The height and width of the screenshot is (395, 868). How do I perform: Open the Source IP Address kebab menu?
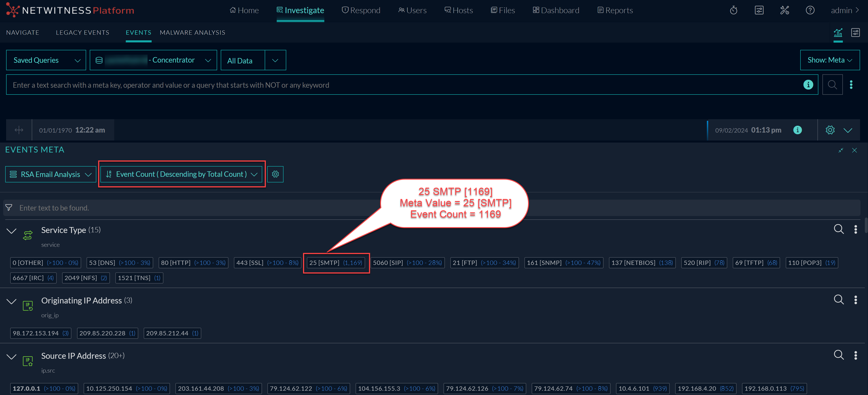[x=855, y=355]
